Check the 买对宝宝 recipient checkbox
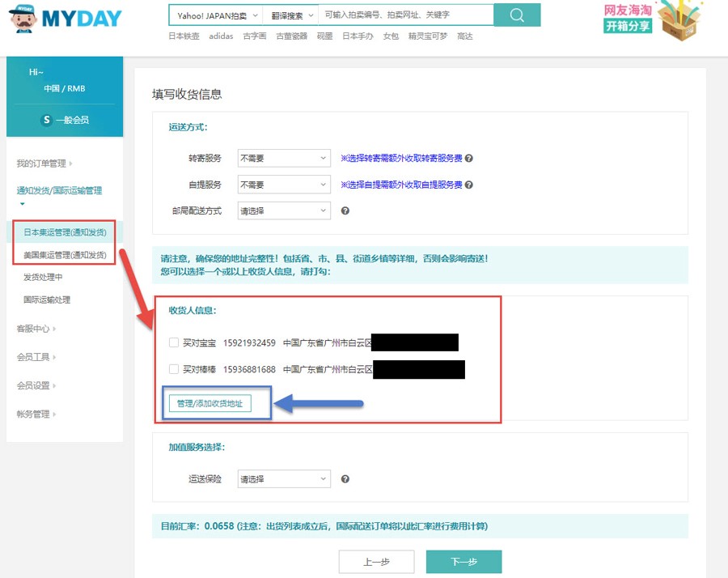728x578 pixels. click(174, 342)
